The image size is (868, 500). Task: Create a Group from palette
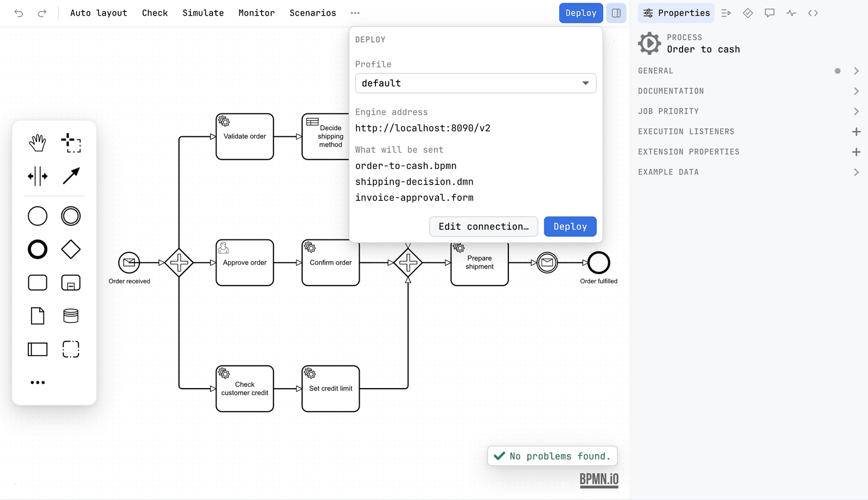tap(71, 349)
